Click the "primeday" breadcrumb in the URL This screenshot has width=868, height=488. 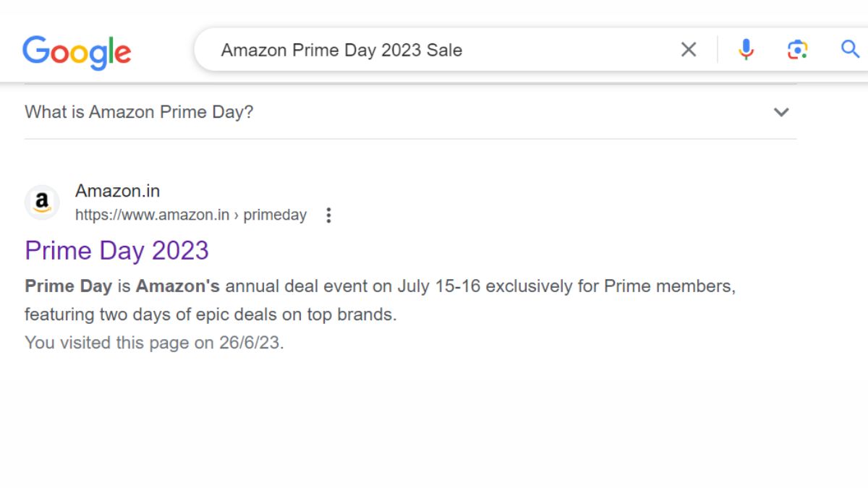pyautogui.click(x=275, y=215)
